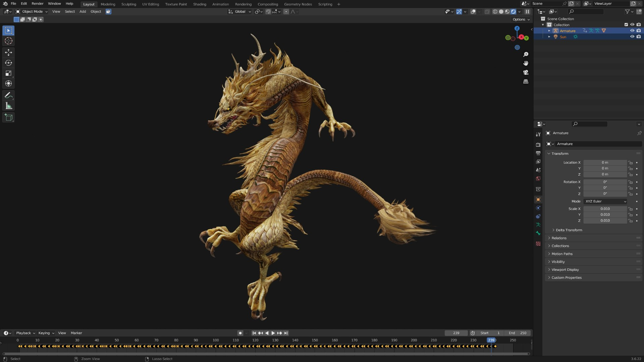Open the File menu
The height and width of the screenshot is (362, 644).
[x=13, y=4]
